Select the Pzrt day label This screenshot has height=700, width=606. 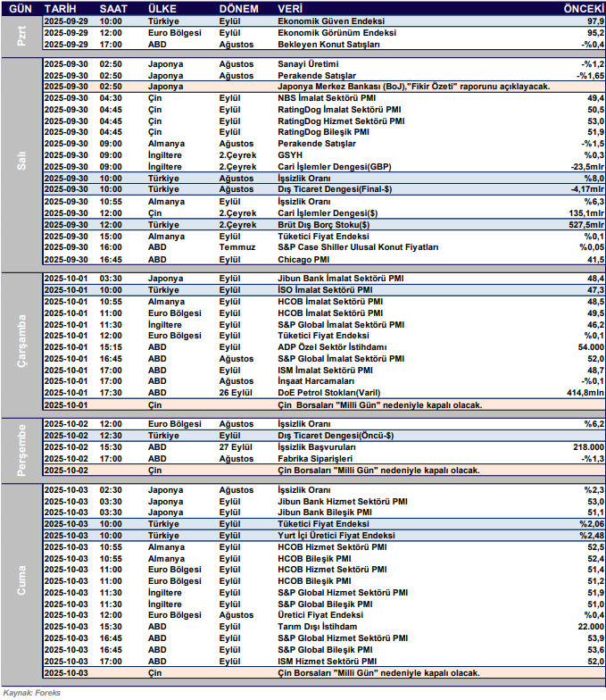pos(21,32)
